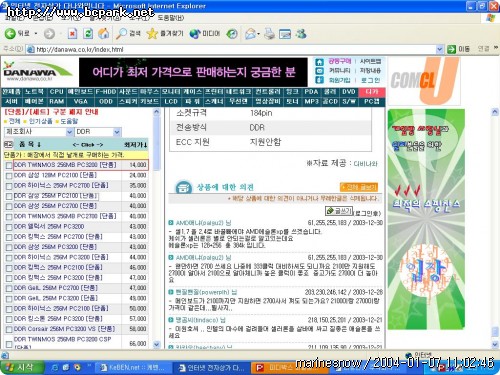The width and height of the screenshot is (500, 375).
Task: Open the Back button history dropdown arrow
Action: click(x=36, y=34)
